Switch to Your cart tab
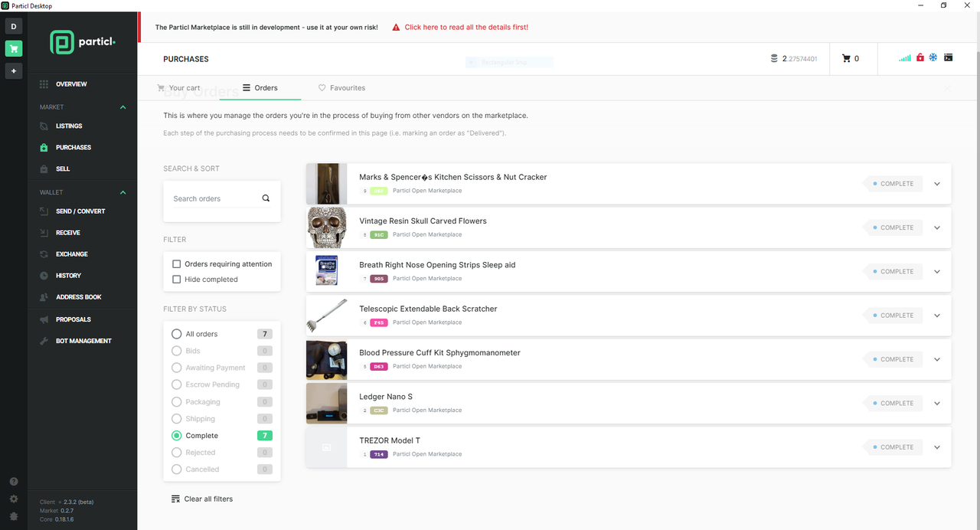Viewport: 980px width, 530px height. (178, 88)
